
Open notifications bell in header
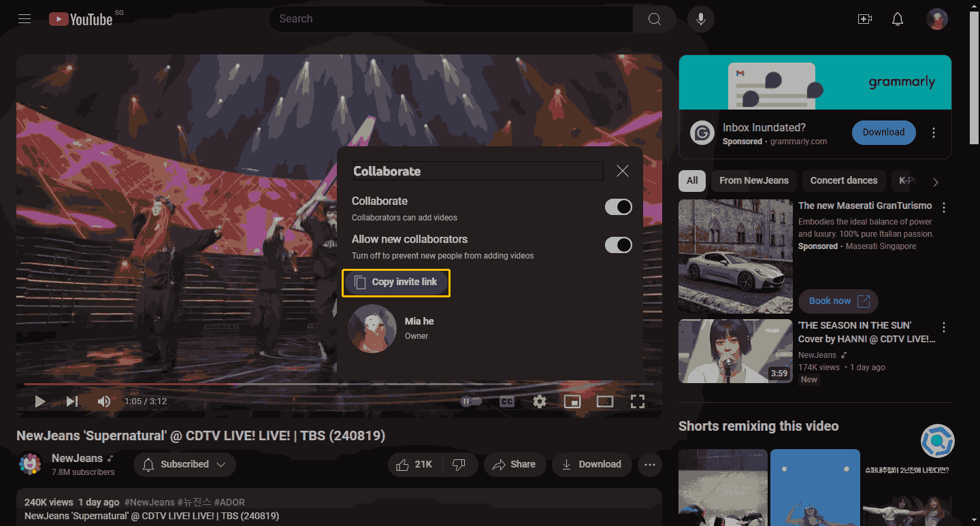(898, 19)
